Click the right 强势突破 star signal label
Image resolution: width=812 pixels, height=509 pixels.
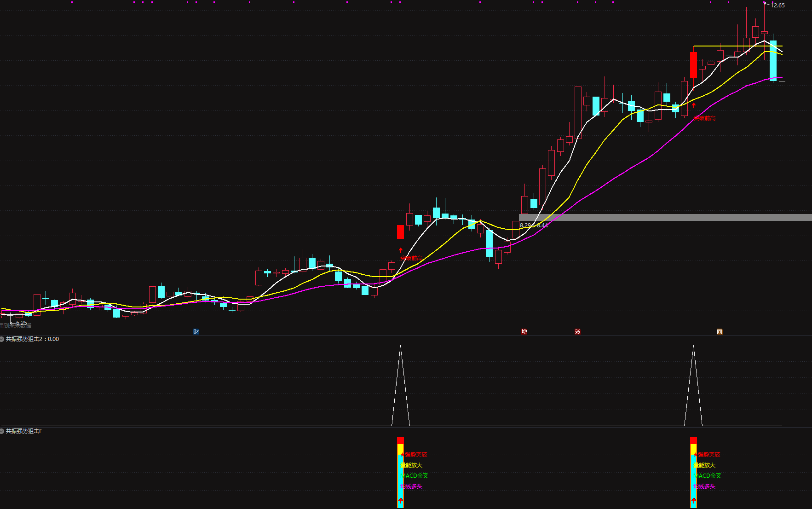tap(708, 455)
